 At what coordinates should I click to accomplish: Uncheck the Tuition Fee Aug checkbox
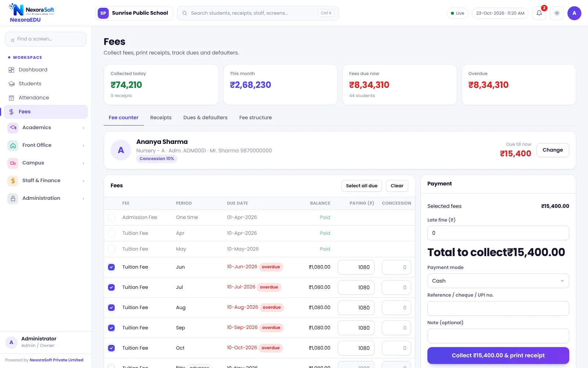click(111, 308)
